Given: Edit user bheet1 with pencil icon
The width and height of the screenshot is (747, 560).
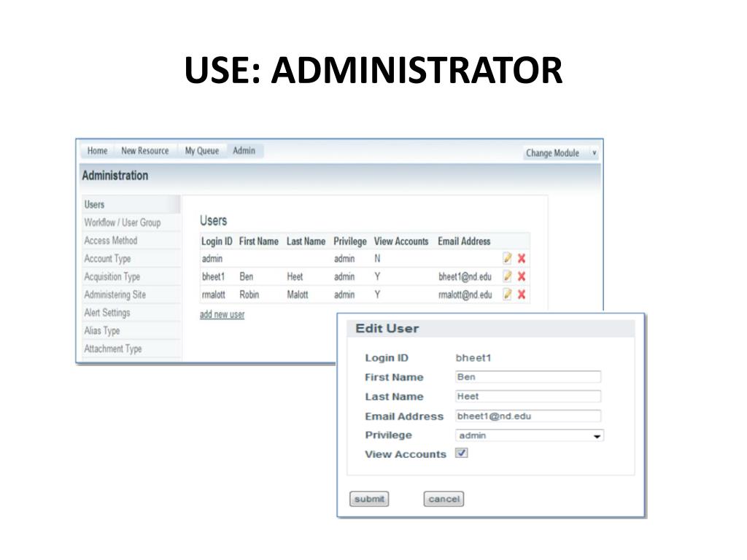Looking at the screenshot, I should 508,276.
